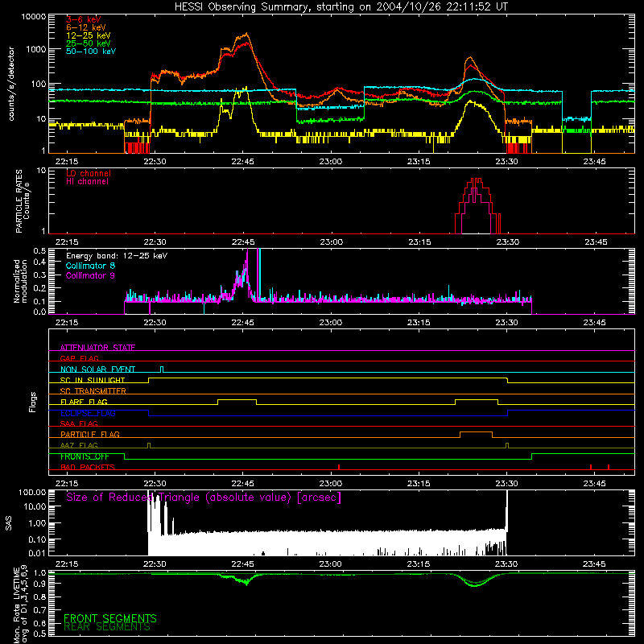Click the BAD PACKETS flag label
The width and height of the screenshot is (644, 644).
pos(88,467)
